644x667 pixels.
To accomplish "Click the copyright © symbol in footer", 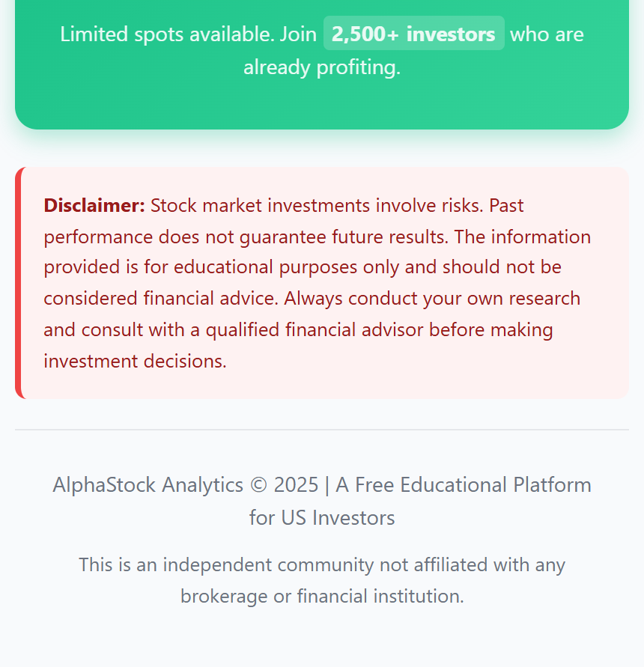I will click(x=258, y=485).
